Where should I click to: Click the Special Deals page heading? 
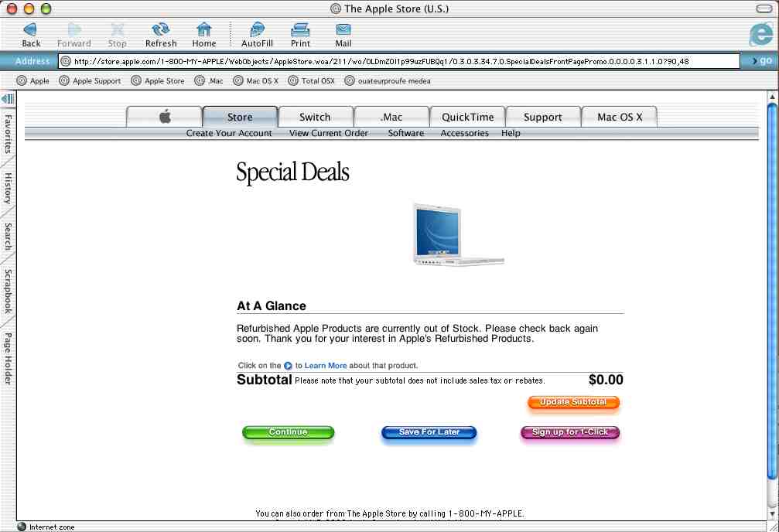292,172
